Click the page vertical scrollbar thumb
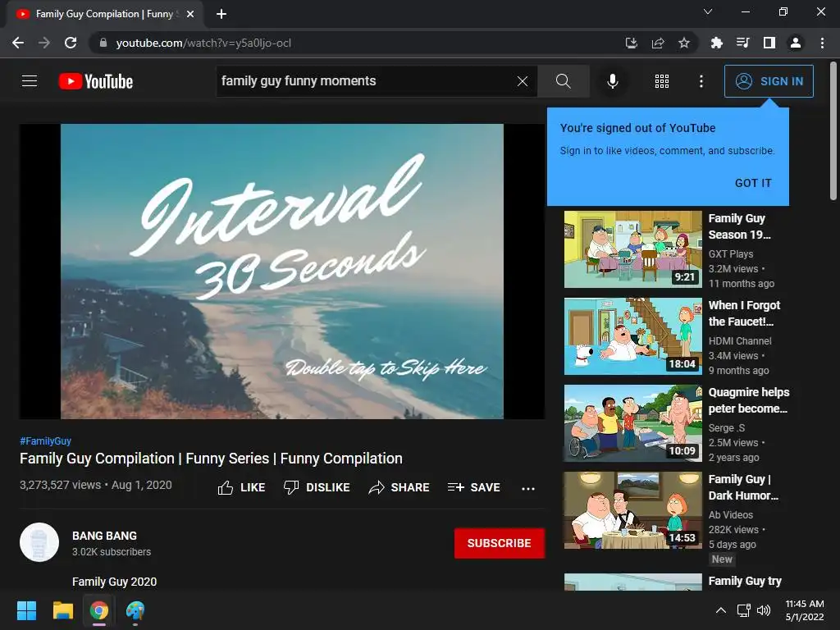 [x=833, y=131]
